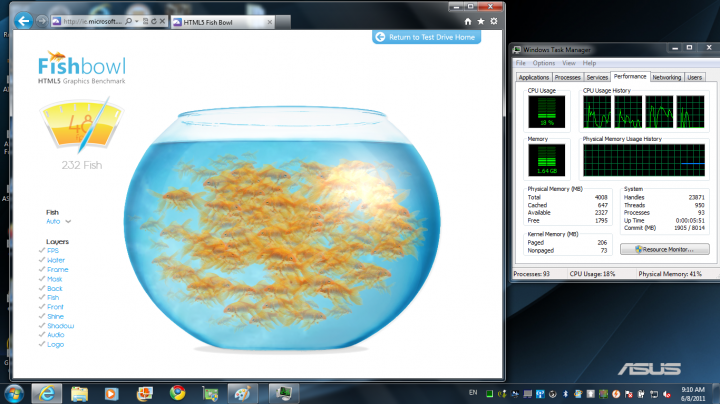Click Internet Explorer taskbar icon
Image resolution: width=720 pixels, height=404 pixels.
point(46,393)
